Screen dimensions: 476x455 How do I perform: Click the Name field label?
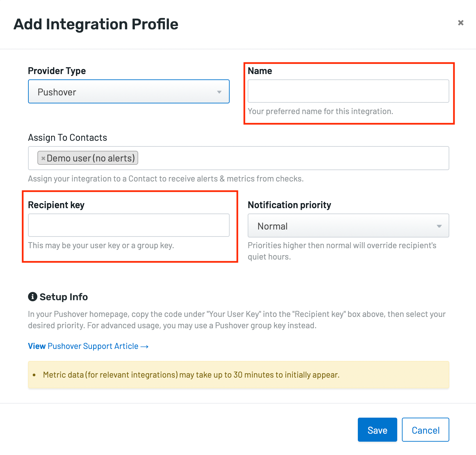coord(260,71)
